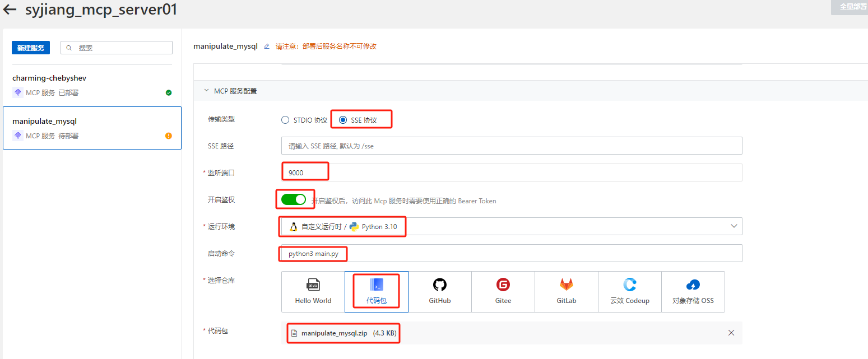Select the STDIO 协议 radio button

tap(285, 120)
